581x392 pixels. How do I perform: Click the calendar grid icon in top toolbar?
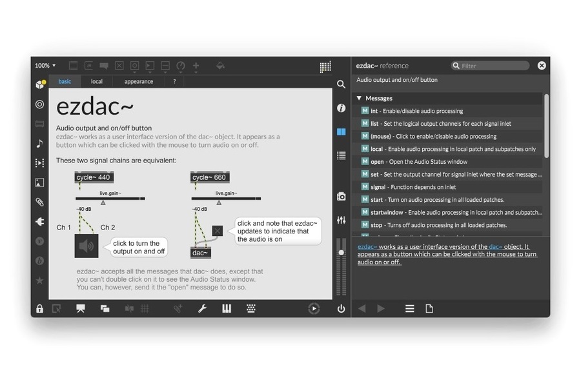[x=325, y=66]
